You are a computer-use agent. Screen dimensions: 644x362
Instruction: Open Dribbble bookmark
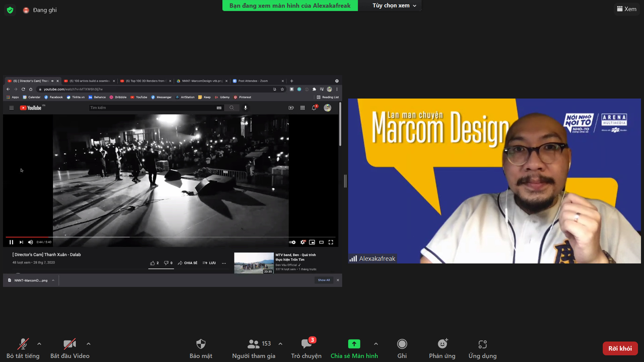(118, 97)
